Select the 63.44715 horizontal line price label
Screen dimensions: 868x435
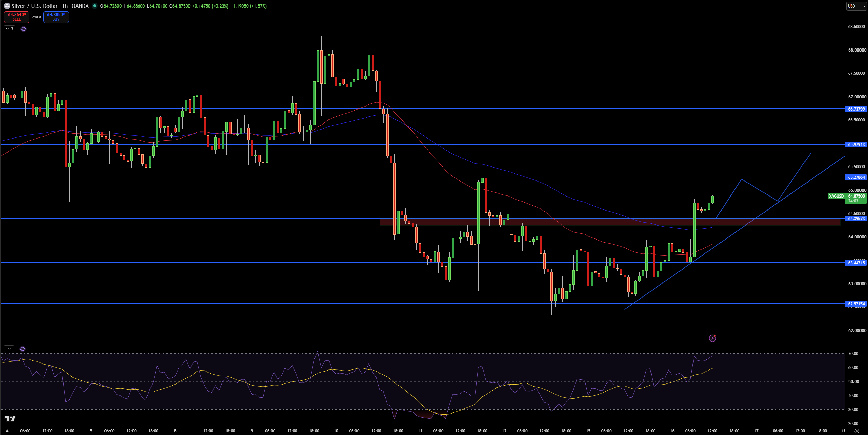click(856, 263)
